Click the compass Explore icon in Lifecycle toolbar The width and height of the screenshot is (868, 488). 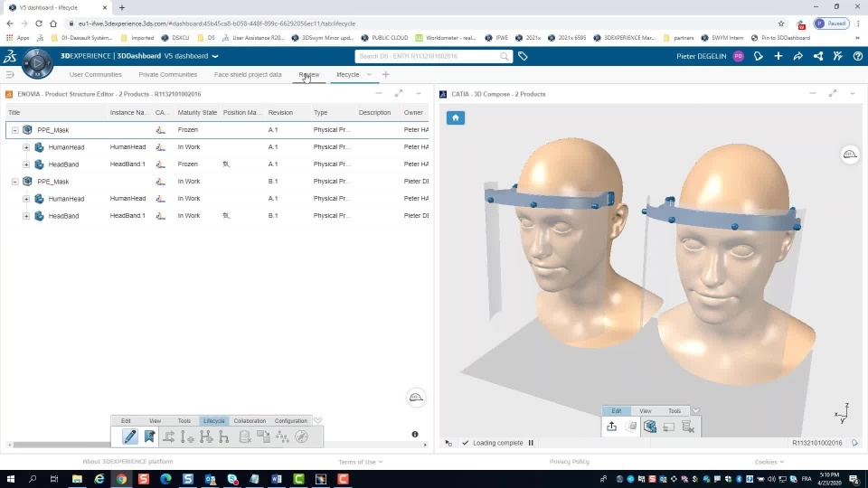(302, 436)
